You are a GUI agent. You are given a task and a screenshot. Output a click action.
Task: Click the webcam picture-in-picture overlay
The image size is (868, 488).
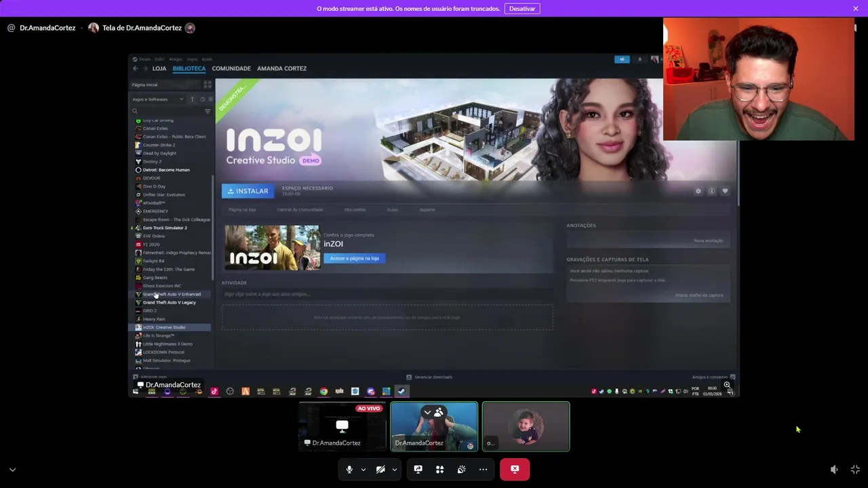coord(759,79)
